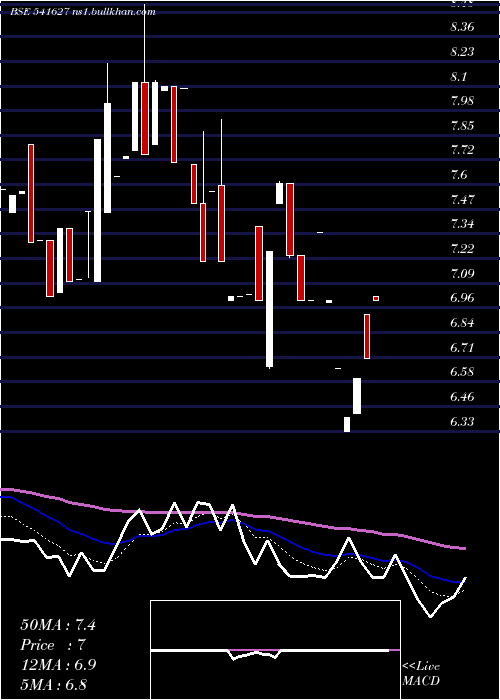Click inside the MACD histogram box
Viewport: 500px width, 700px height.
click(x=275, y=650)
